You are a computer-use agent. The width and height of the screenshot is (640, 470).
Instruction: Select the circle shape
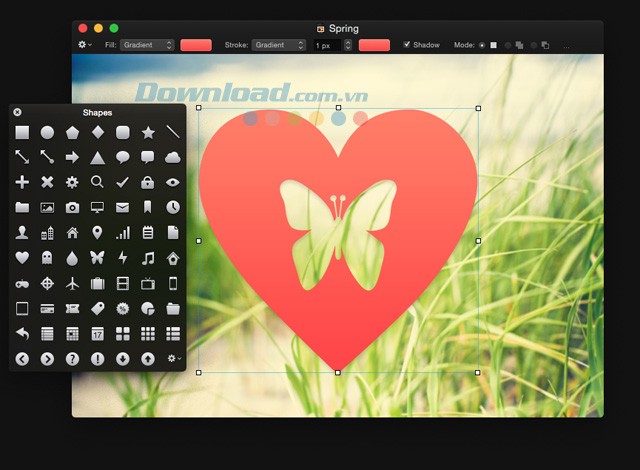click(47, 133)
